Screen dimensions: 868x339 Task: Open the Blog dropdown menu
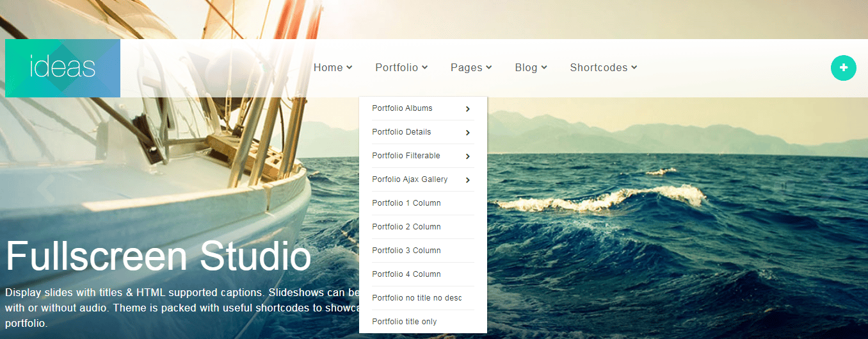point(530,68)
